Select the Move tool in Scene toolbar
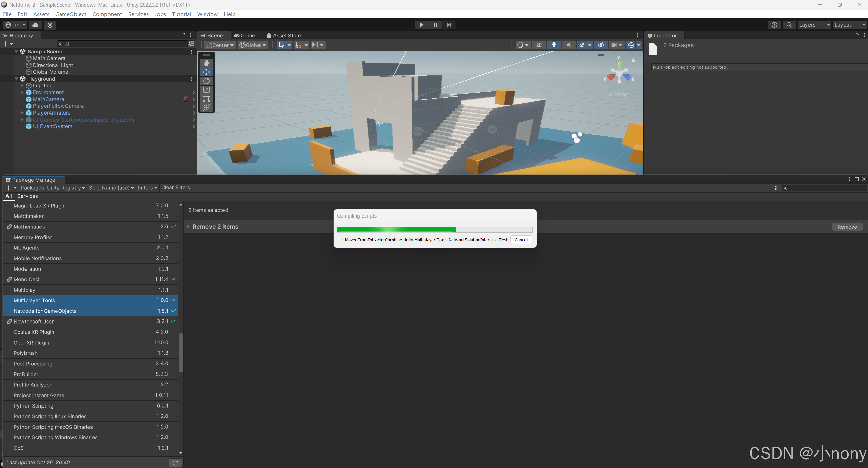This screenshot has width=868, height=468. point(206,72)
